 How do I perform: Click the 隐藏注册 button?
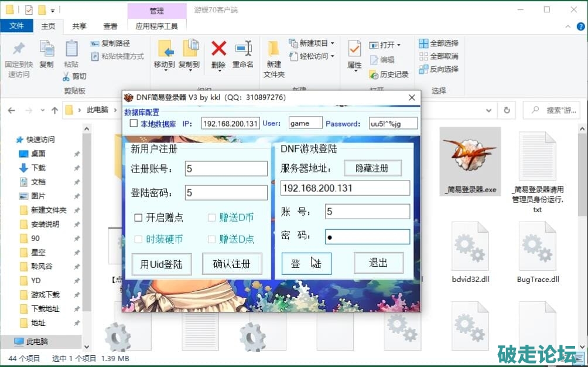point(372,168)
